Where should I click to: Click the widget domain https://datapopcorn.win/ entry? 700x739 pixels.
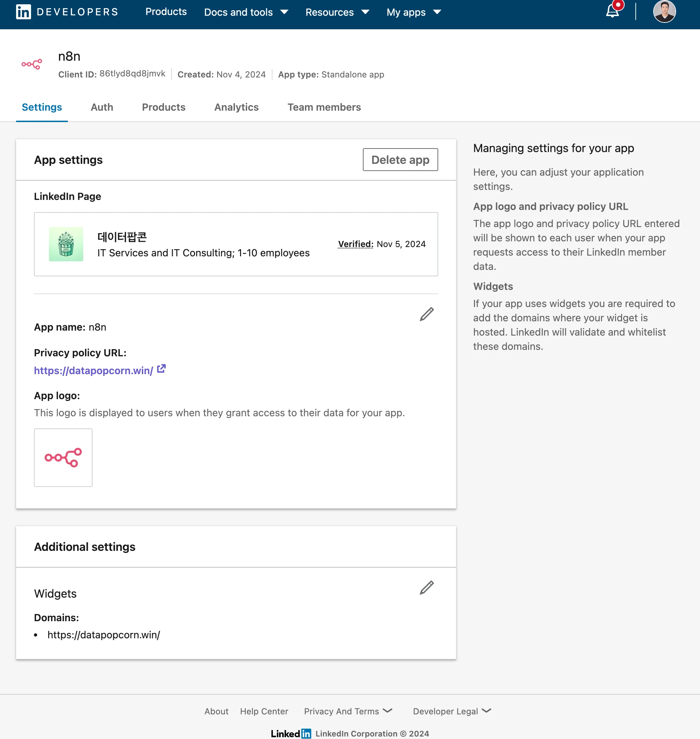[103, 634]
